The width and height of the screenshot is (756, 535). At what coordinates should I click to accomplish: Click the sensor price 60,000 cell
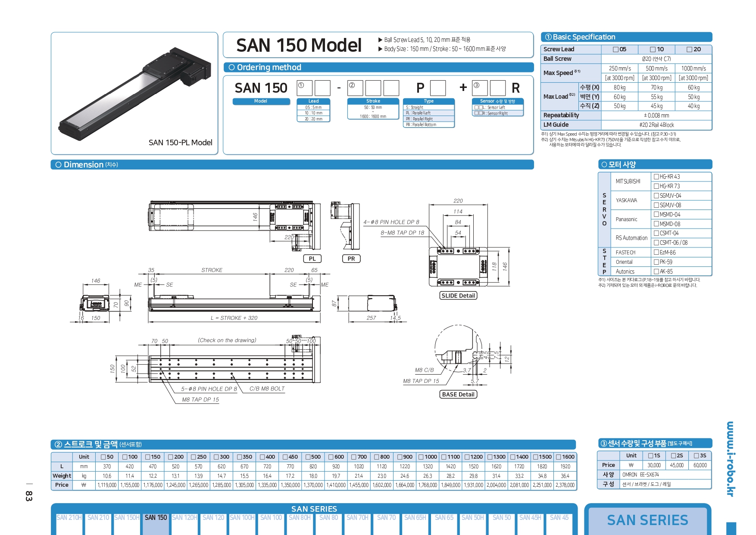coord(700,465)
